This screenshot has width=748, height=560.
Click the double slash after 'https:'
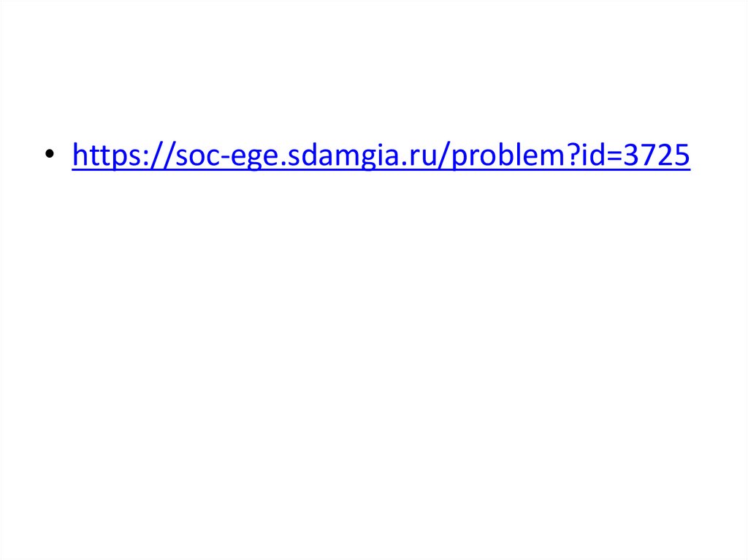point(162,156)
